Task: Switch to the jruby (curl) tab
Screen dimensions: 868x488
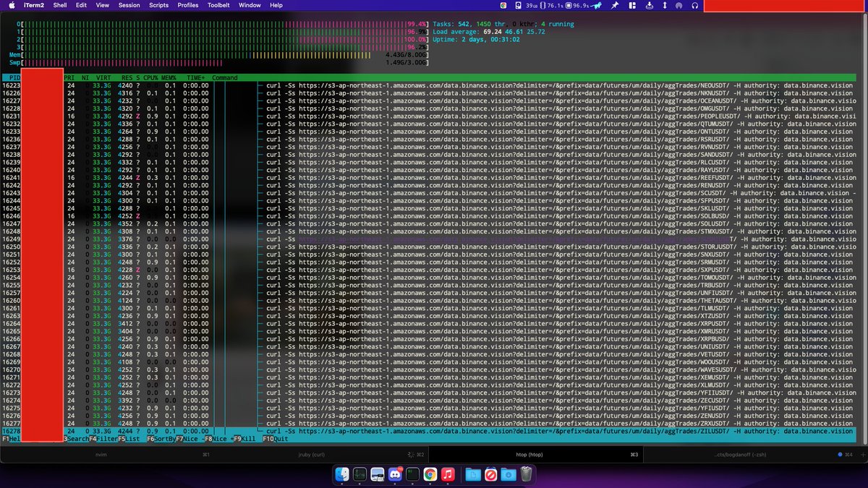Action: coord(323,454)
